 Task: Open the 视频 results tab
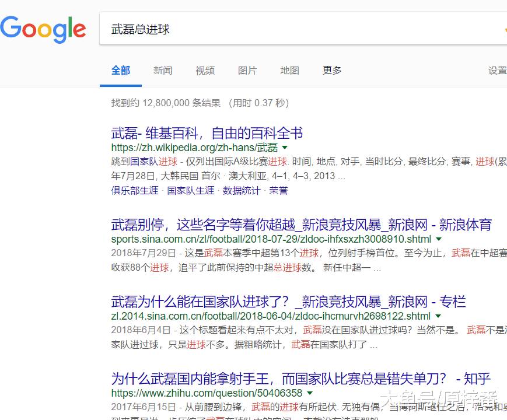coord(205,71)
